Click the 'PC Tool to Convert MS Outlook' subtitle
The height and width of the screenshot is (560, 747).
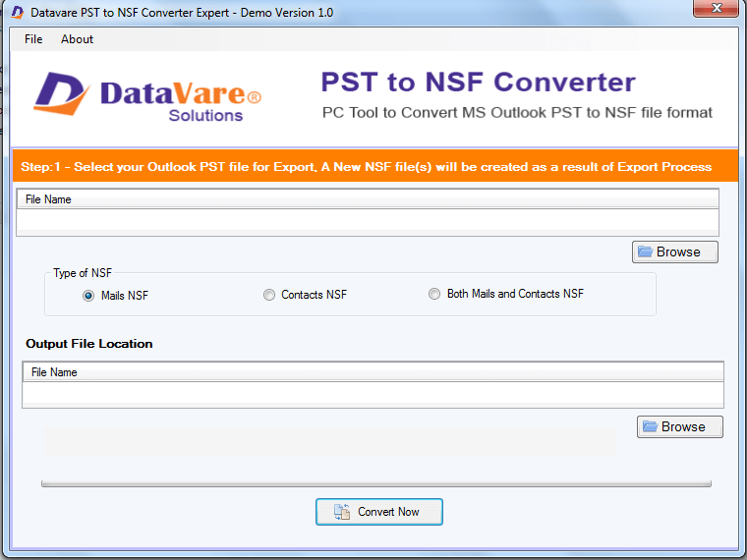click(517, 112)
